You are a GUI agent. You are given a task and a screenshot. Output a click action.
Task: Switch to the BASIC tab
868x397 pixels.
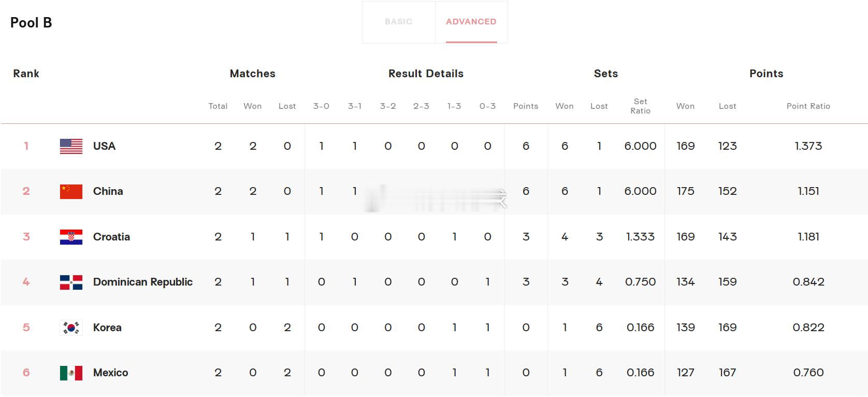click(x=398, y=22)
